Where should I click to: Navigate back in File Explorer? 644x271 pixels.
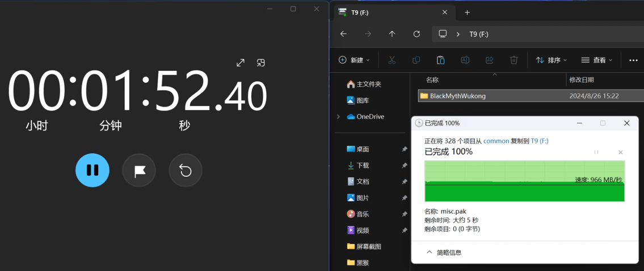[x=343, y=34]
